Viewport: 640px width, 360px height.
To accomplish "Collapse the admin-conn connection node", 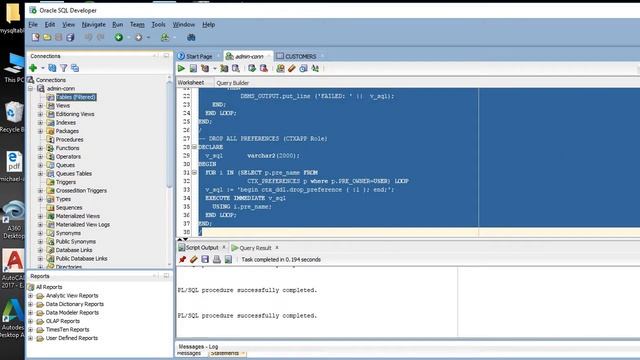I will click(31, 89).
